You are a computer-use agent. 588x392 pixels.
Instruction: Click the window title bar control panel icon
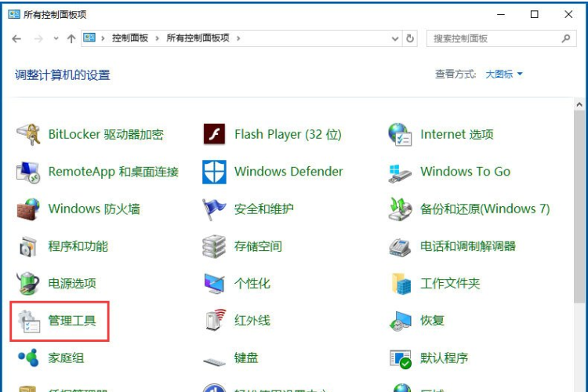coord(14,14)
